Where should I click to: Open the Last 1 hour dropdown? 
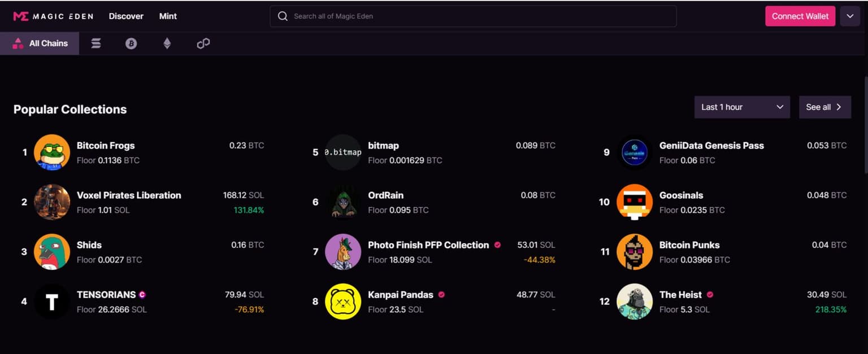(741, 107)
